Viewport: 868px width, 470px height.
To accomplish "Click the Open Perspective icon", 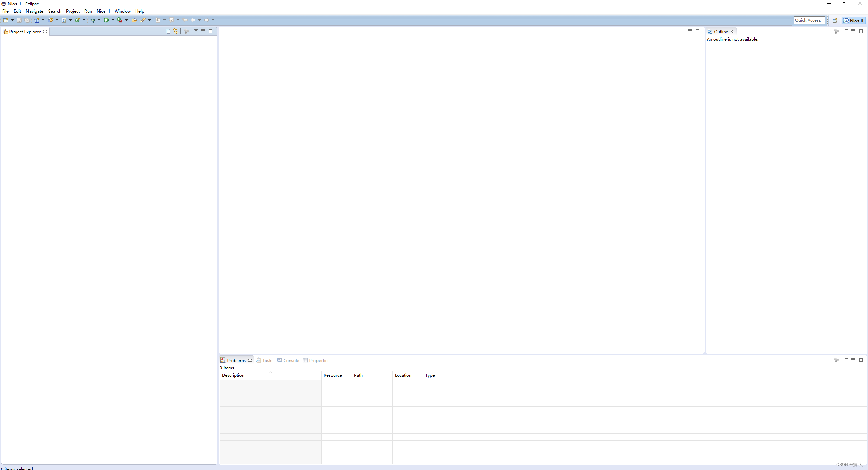I will click(835, 21).
